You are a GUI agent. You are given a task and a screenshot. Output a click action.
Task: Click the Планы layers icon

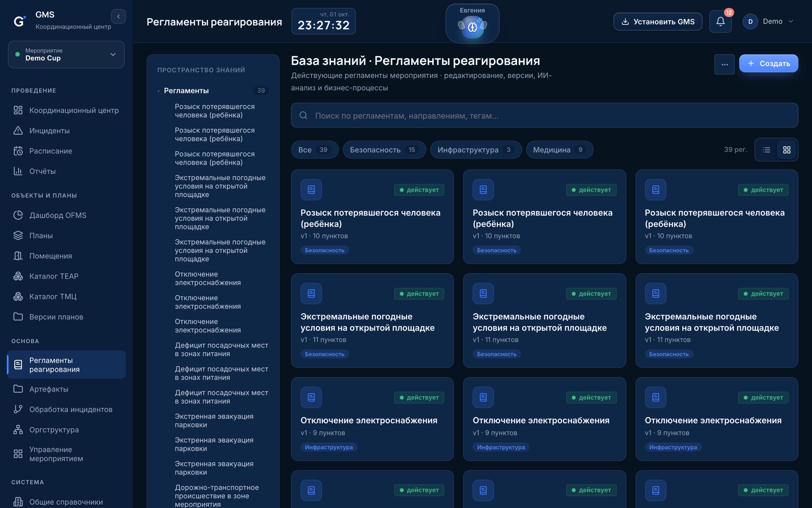[18, 235]
